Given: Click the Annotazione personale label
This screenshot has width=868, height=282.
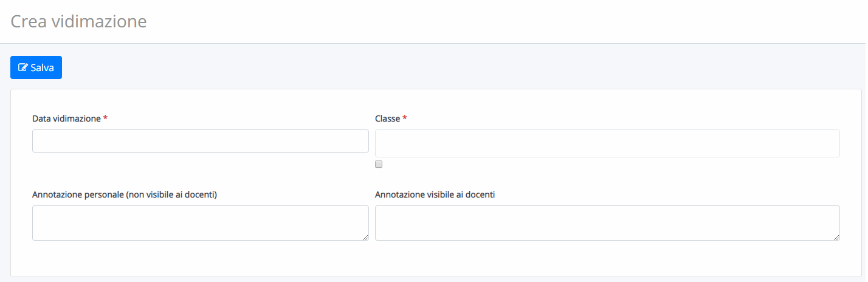Looking at the screenshot, I should [x=125, y=194].
